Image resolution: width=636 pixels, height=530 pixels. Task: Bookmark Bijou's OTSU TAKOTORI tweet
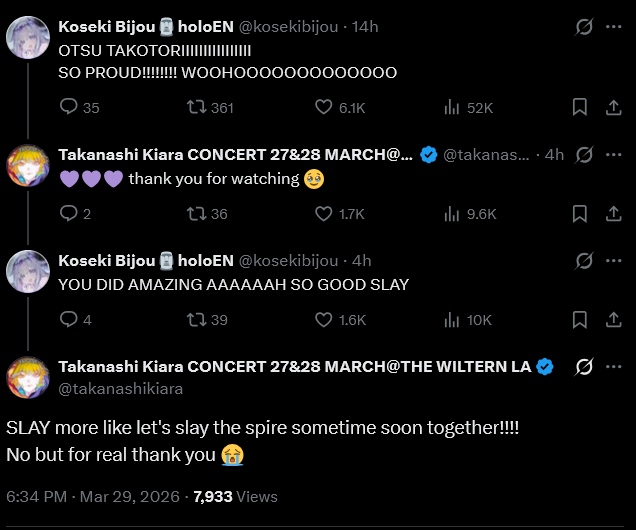[x=579, y=107]
